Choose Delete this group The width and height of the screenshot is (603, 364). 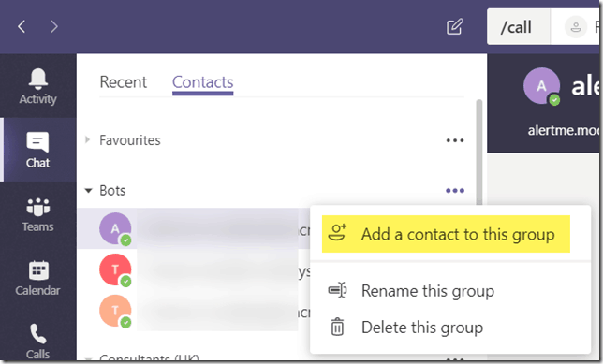[450, 328]
